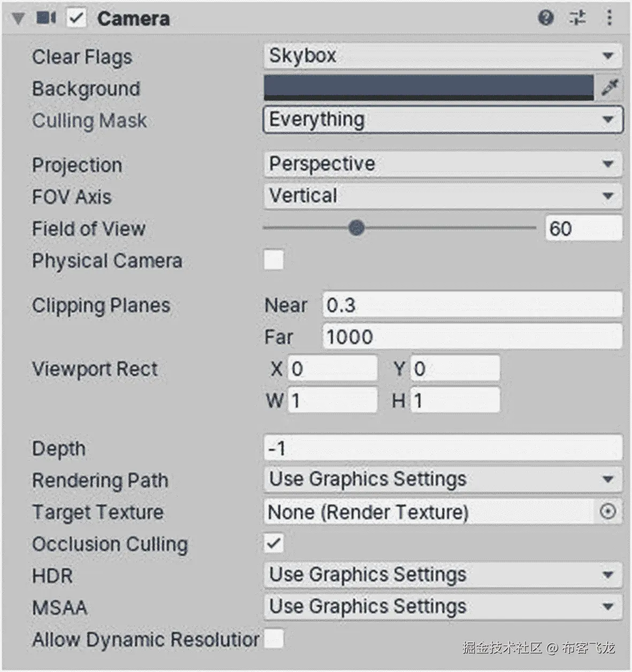Click the Background color swatch

pos(429,87)
